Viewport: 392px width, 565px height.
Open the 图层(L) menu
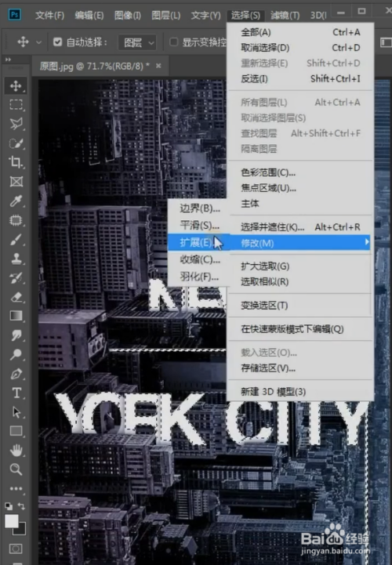click(x=166, y=15)
